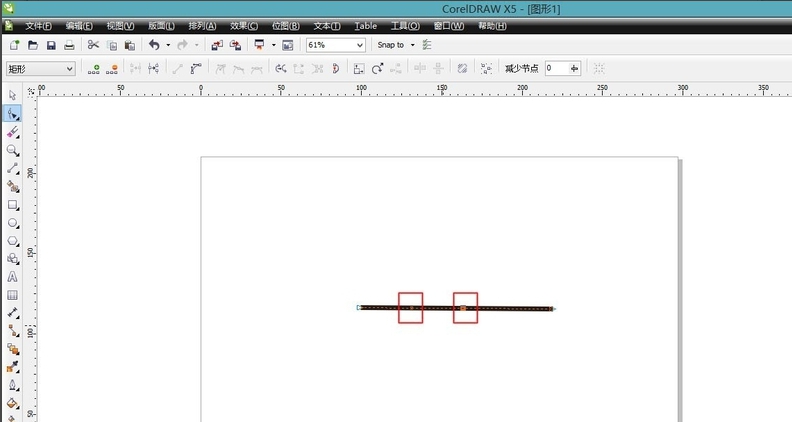Click Join two nodes
Image resolution: width=792 pixels, height=422 pixels.
[x=135, y=69]
